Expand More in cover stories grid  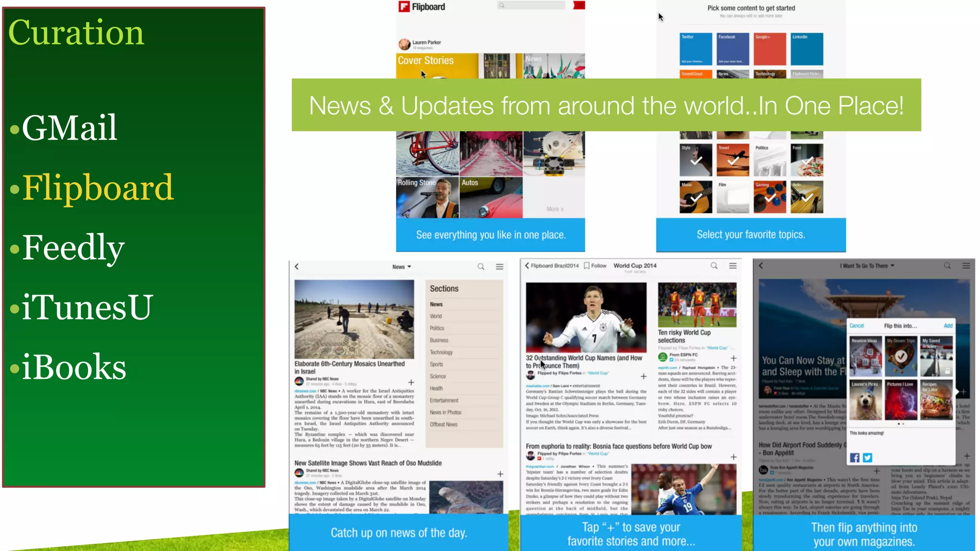pos(555,209)
